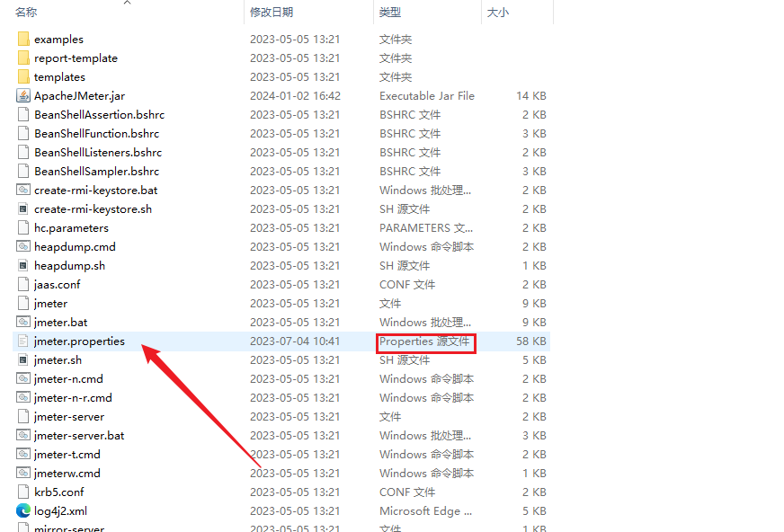This screenshot has height=532, width=784.
Task: Select the extensionless file named jmeter
Action: [x=50, y=303]
